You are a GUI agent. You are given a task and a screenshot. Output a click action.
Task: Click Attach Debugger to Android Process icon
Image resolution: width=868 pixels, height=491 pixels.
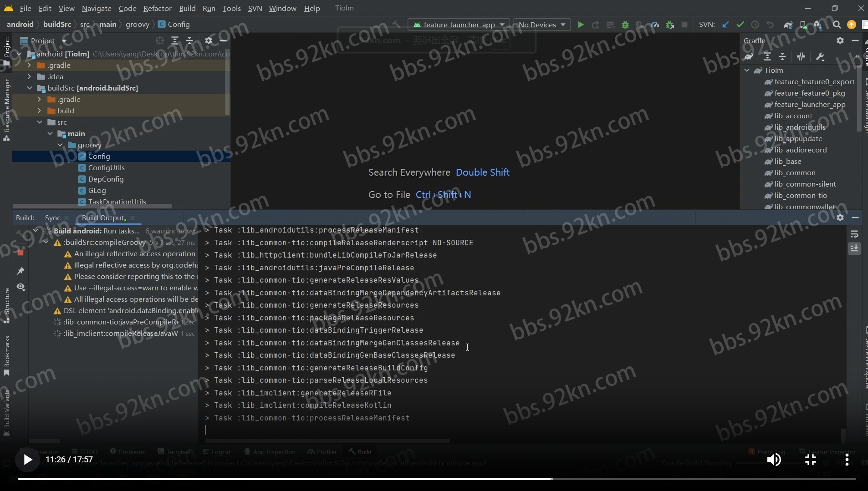click(670, 25)
